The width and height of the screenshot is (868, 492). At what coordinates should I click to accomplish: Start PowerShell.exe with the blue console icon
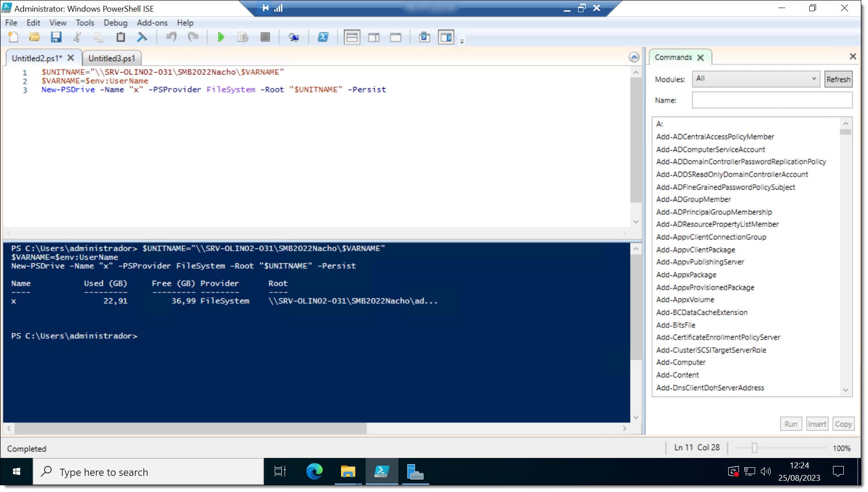coord(323,37)
